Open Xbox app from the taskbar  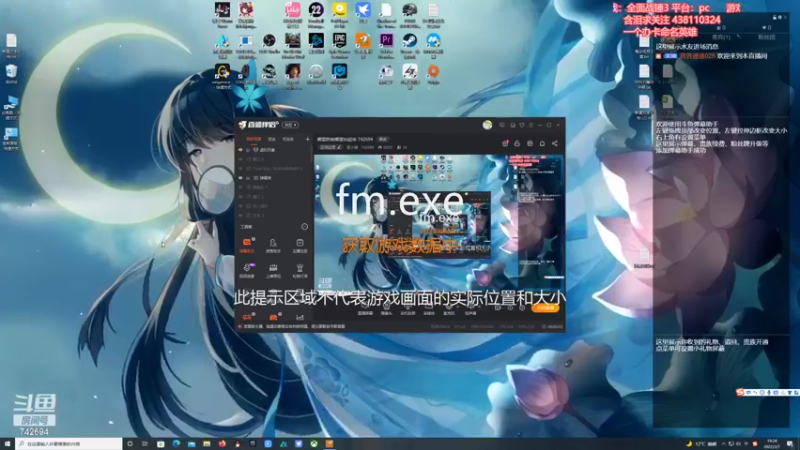[314, 444]
